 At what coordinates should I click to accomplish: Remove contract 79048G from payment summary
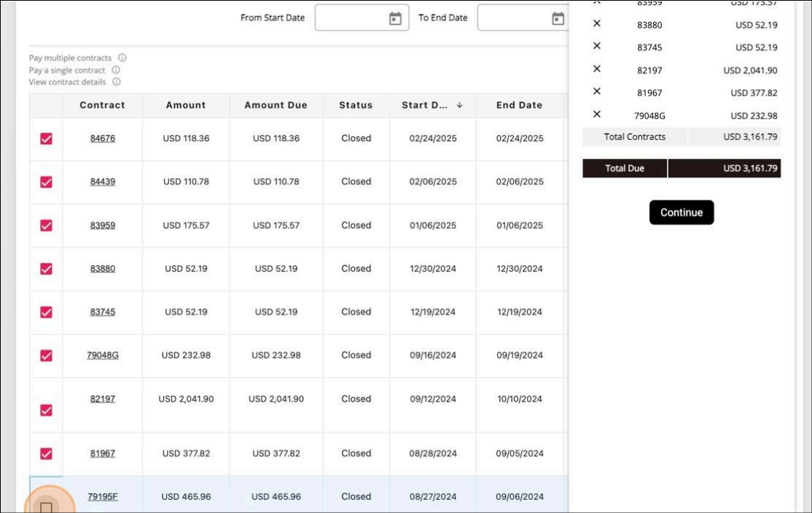click(x=597, y=114)
